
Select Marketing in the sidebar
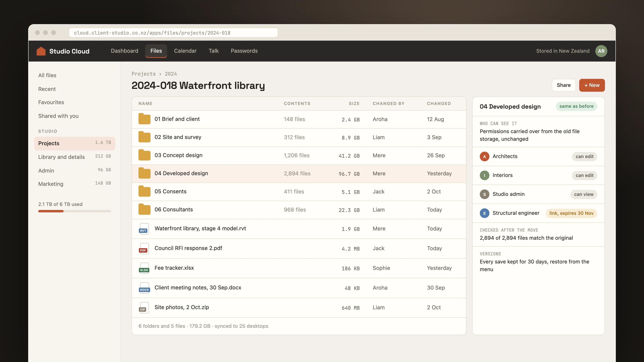point(74,184)
